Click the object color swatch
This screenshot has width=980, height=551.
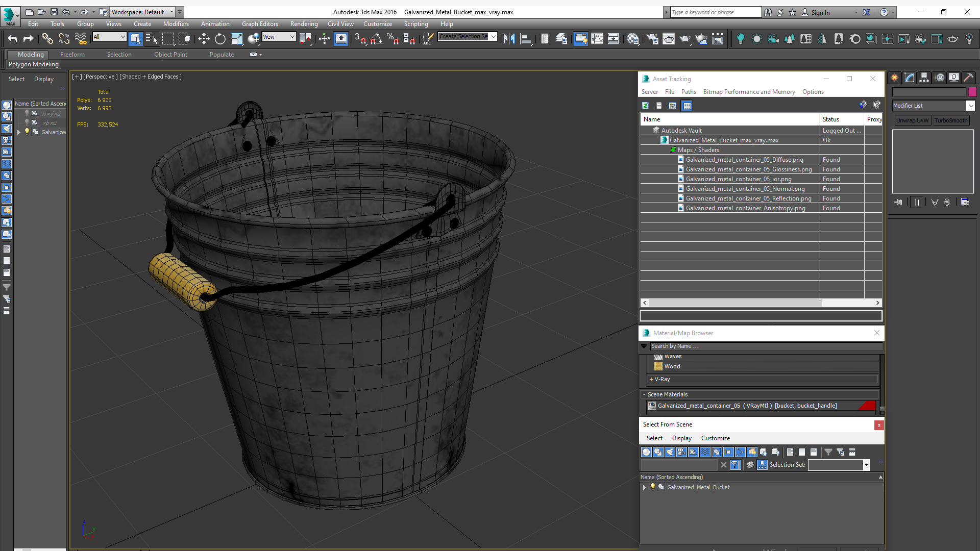pos(972,92)
